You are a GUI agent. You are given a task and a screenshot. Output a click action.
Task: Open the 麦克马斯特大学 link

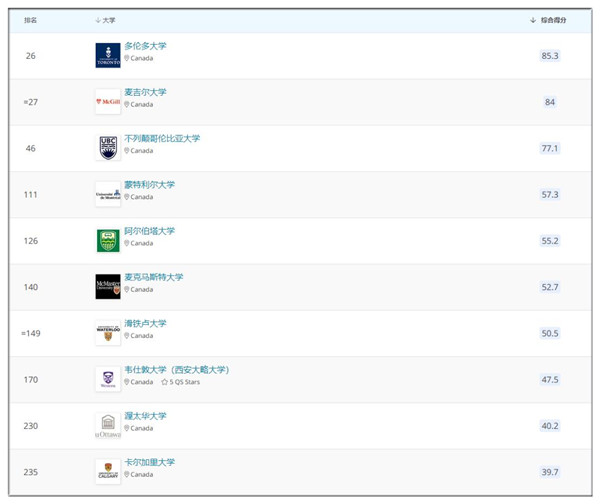pos(154,277)
